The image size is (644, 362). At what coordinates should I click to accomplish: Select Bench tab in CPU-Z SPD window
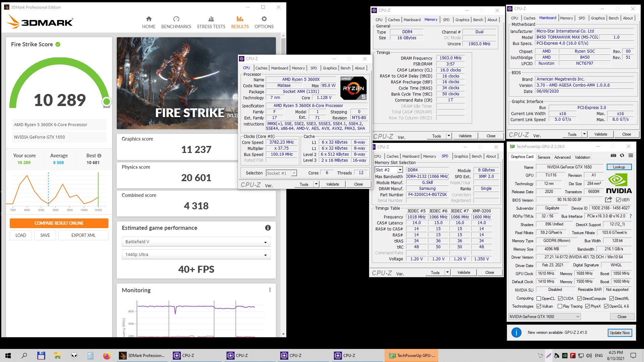pyautogui.click(x=477, y=156)
